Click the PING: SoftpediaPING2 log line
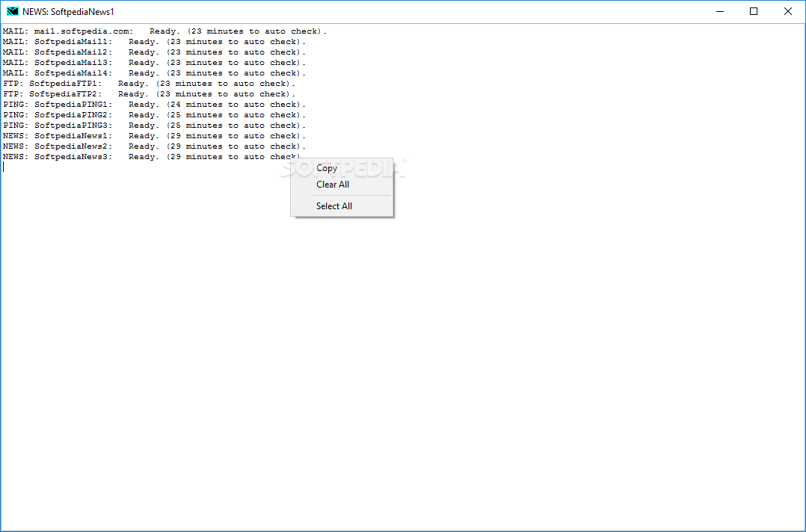The height and width of the screenshot is (532, 806). [154, 115]
